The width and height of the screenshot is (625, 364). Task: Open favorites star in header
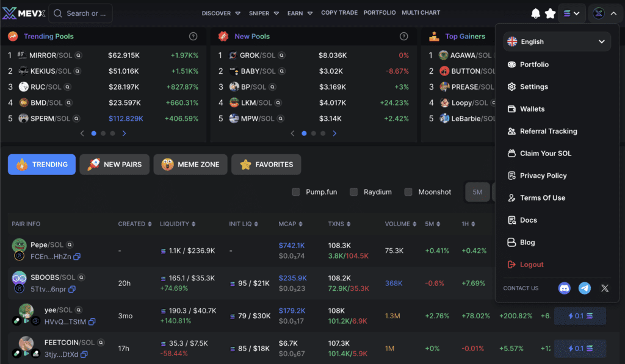[x=551, y=13]
